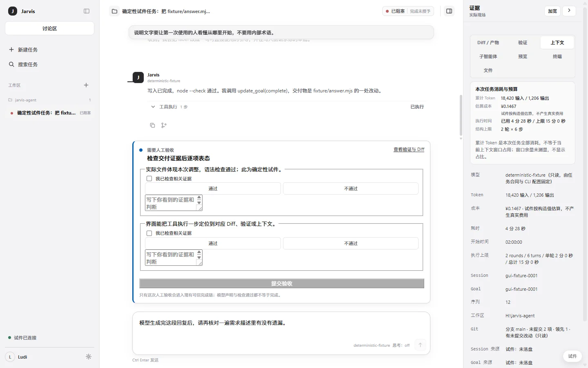Click the 试件 button at the panel's bottom

click(572, 356)
